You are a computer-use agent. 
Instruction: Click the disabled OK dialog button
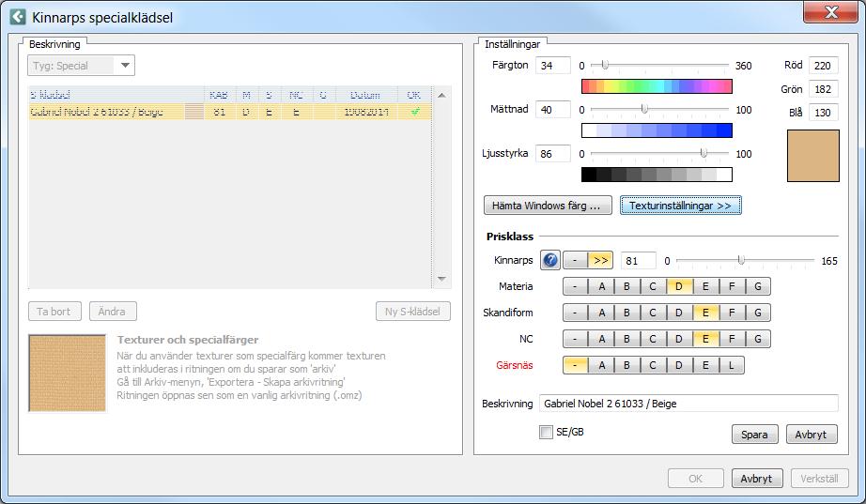point(696,479)
